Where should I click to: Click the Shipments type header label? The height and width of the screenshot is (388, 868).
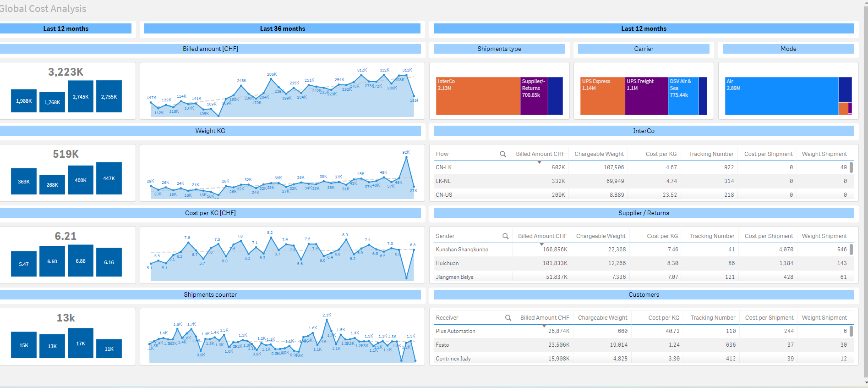499,49
